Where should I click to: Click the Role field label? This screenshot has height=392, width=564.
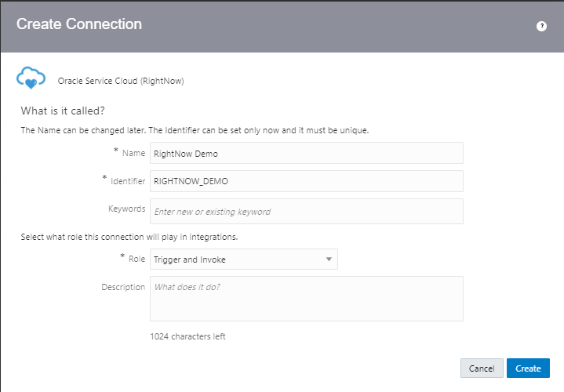coord(136,259)
